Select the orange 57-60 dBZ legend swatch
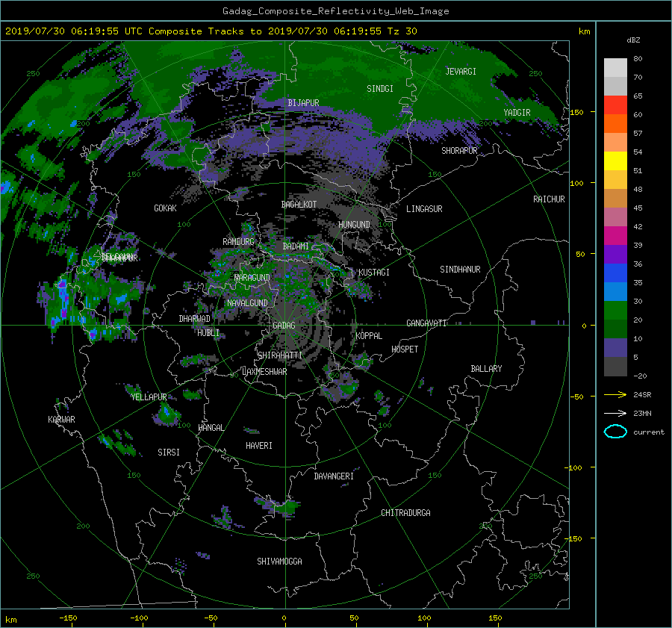Viewport: 672px width, 628px height. point(615,124)
